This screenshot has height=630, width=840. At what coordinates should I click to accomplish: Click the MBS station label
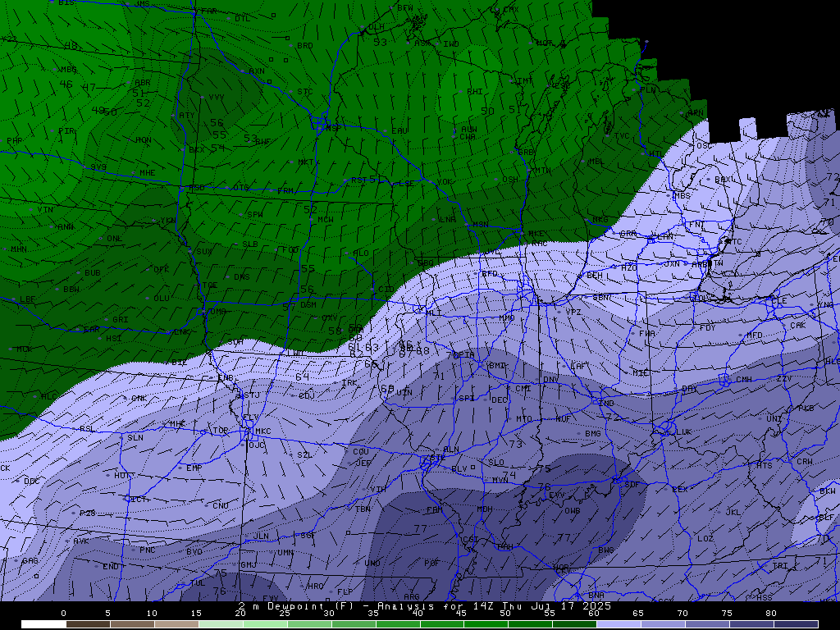coord(682,197)
